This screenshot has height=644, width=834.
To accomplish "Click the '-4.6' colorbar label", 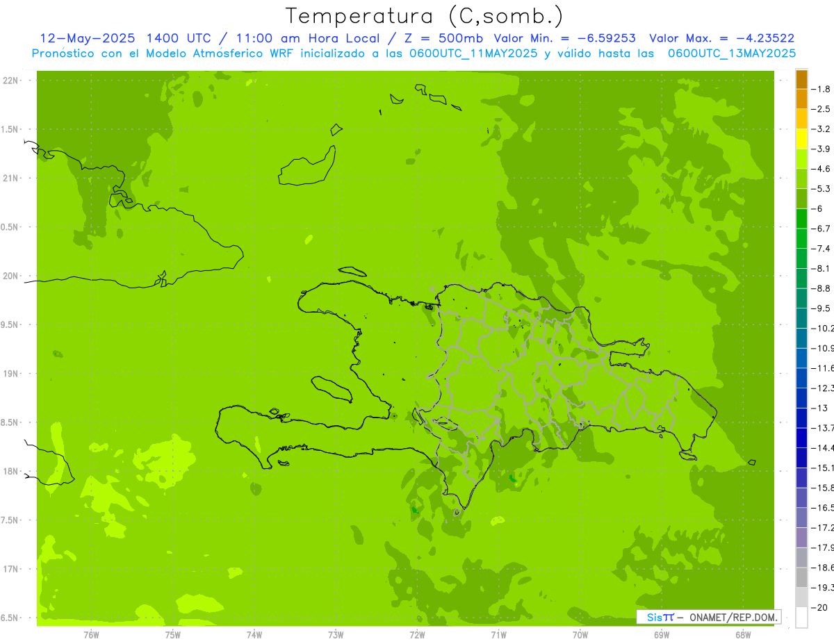I will click(x=821, y=169).
